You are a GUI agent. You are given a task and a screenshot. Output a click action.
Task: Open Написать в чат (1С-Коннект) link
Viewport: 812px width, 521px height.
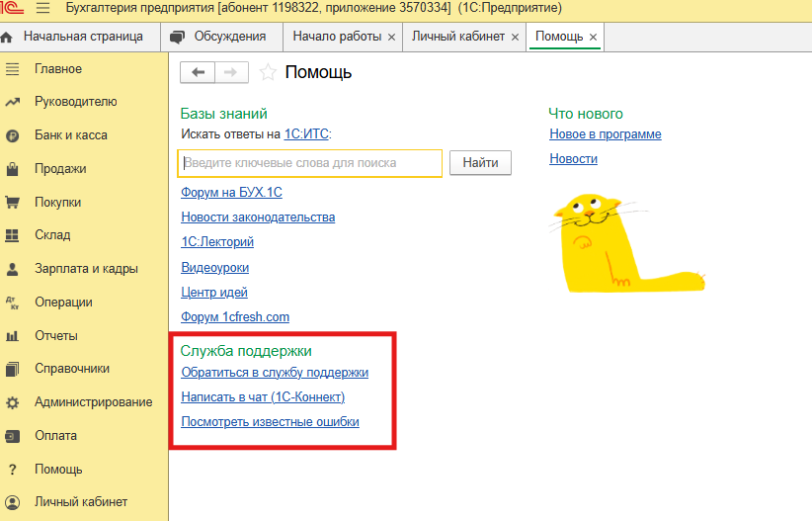click(263, 397)
